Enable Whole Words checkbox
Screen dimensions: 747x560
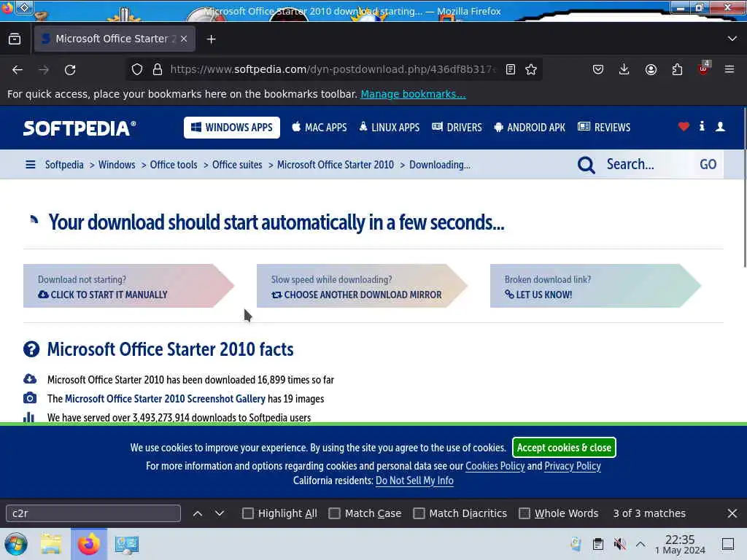[524, 513]
